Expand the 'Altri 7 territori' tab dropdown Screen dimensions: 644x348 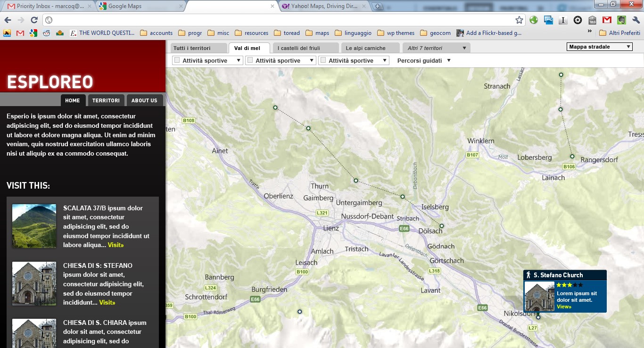pos(464,48)
